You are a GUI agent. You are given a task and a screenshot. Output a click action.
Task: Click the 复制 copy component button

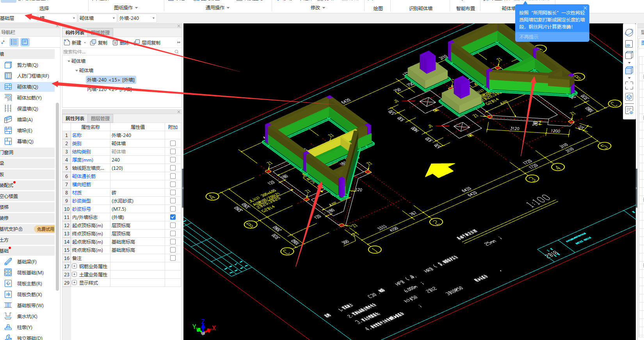[x=99, y=43]
